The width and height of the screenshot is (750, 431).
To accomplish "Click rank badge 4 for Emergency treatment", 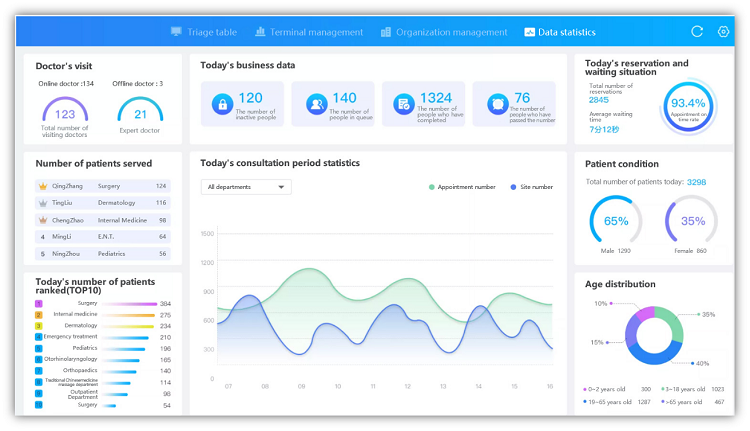I will (x=39, y=337).
